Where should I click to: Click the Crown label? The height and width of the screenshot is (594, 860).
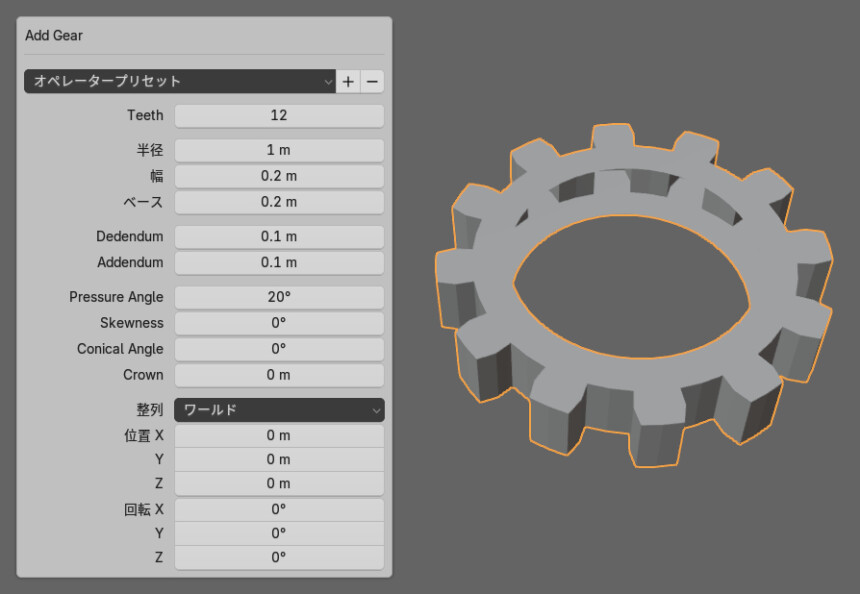(x=143, y=375)
